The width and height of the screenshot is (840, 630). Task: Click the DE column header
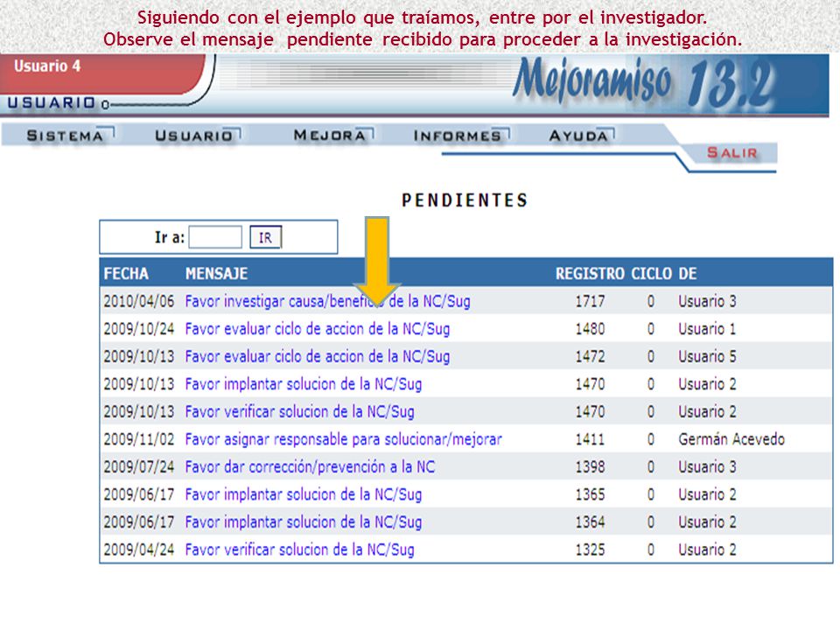688,274
